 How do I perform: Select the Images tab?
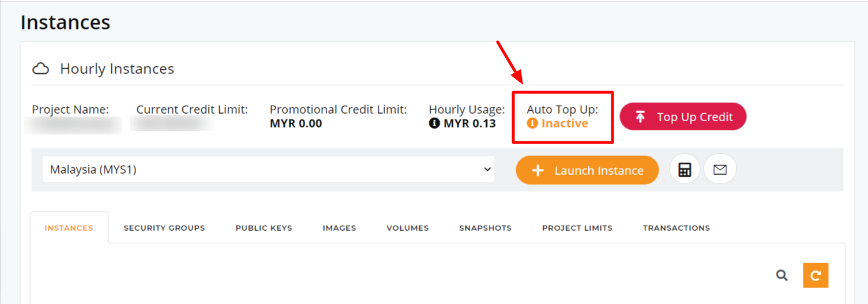tap(339, 228)
